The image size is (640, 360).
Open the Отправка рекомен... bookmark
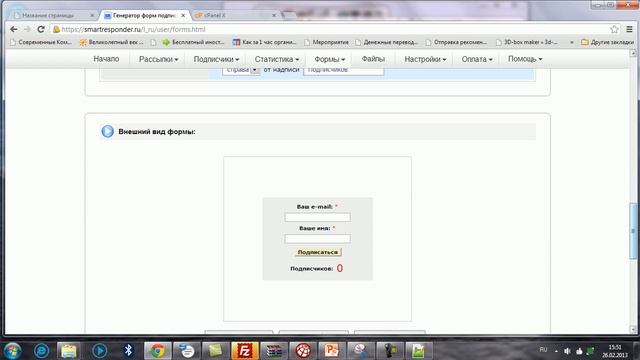(456, 42)
